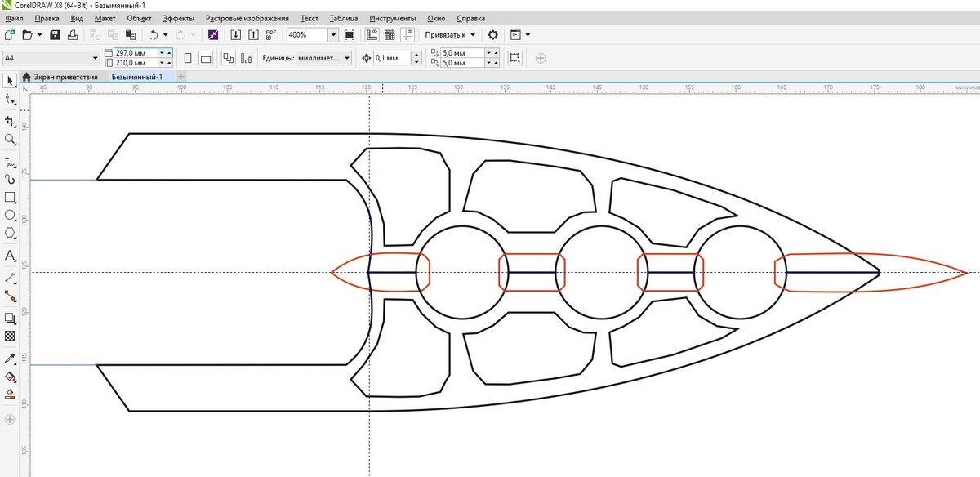Pick the Text tool
This screenshot has height=477, width=980.
pyautogui.click(x=10, y=256)
